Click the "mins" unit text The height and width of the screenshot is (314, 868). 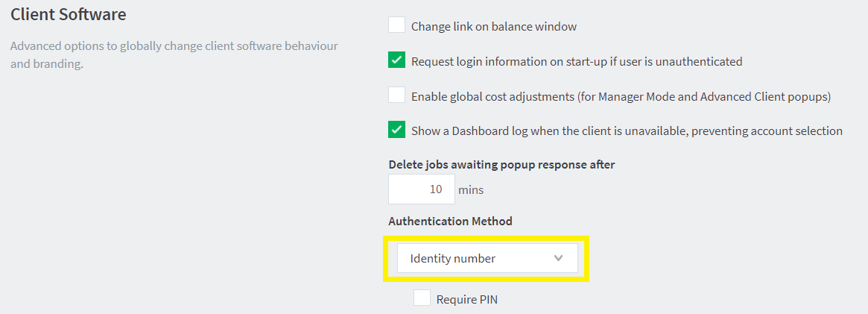point(471,190)
